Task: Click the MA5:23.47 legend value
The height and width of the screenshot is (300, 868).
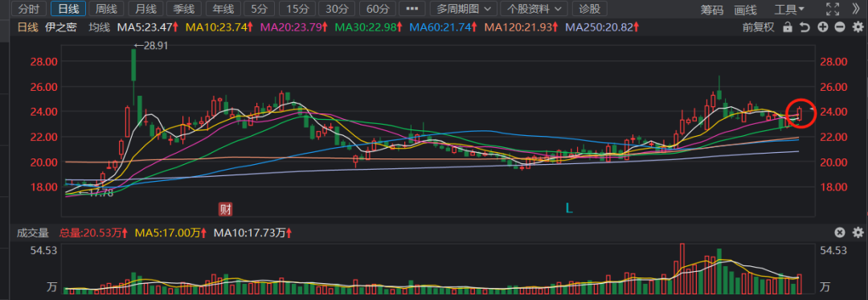Action: pyautogui.click(x=148, y=27)
